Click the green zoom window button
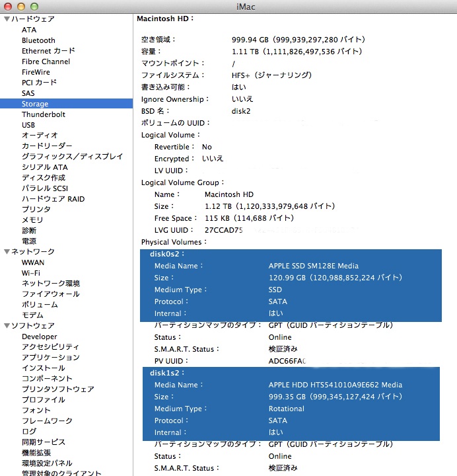 click(x=34, y=7)
